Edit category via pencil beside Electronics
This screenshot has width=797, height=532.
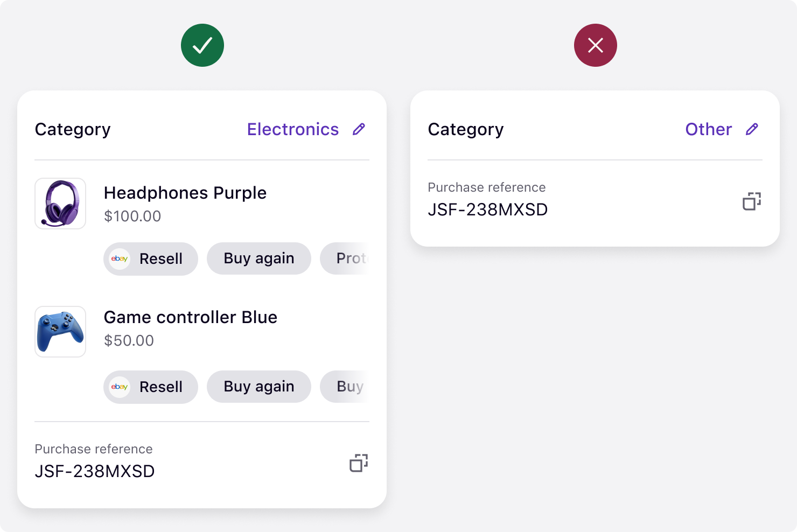pyautogui.click(x=359, y=129)
